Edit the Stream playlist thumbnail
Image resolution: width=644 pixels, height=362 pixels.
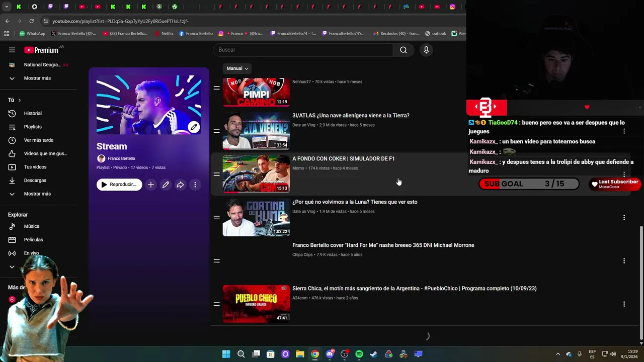pyautogui.click(x=194, y=127)
